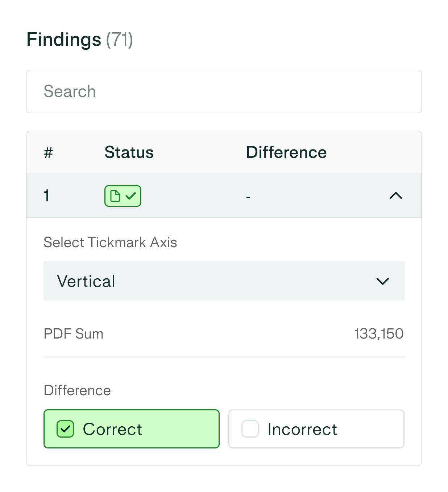Click the # column header
The height and width of the screenshot is (492, 448).
click(48, 152)
